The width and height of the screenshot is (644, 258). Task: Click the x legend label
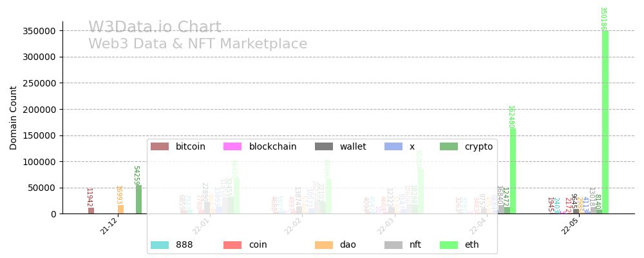[x=412, y=146]
